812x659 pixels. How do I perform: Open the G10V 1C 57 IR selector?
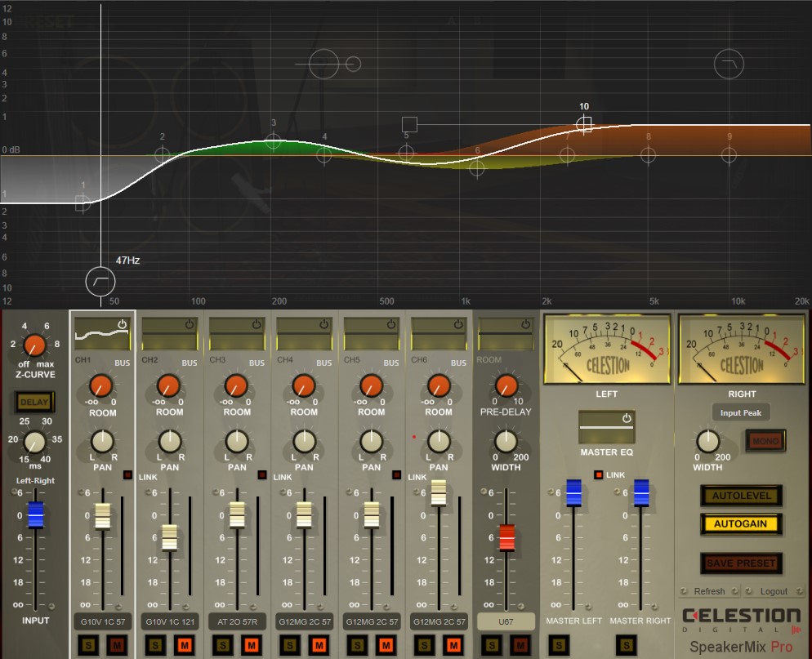(103, 621)
